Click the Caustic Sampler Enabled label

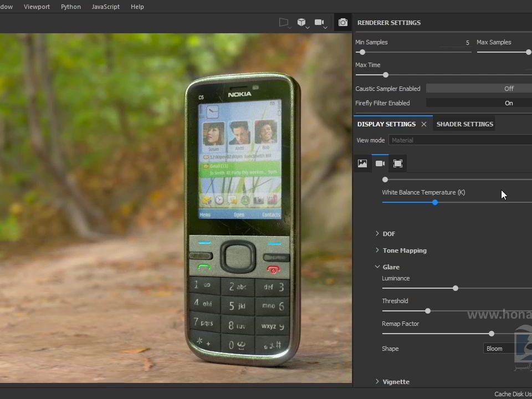[388, 89]
